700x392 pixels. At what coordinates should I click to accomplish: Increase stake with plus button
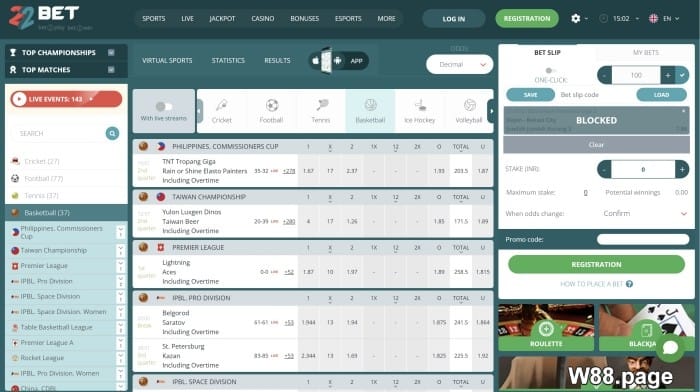tap(682, 169)
